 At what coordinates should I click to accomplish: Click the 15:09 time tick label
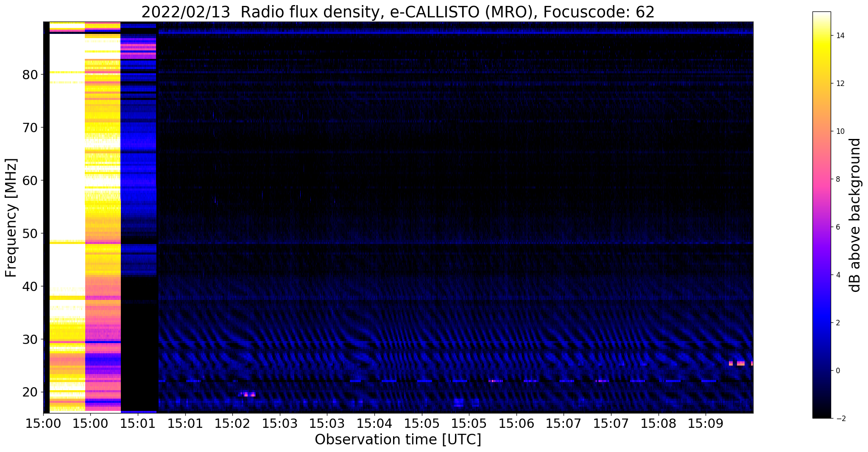click(706, 423)
